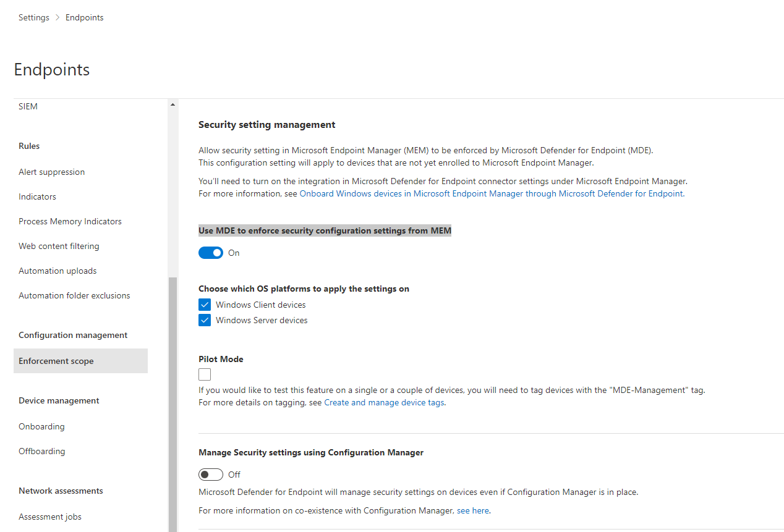The height and width of the screenshot is (532, 784).
Task: Open Automation folder exclusions
Action: click(74, 295)
